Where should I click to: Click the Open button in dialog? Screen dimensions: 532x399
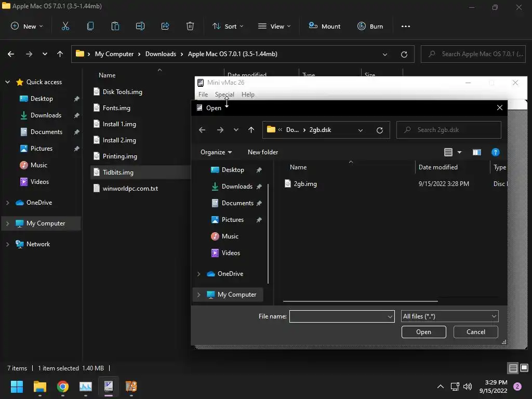click(x=423, y=332)
